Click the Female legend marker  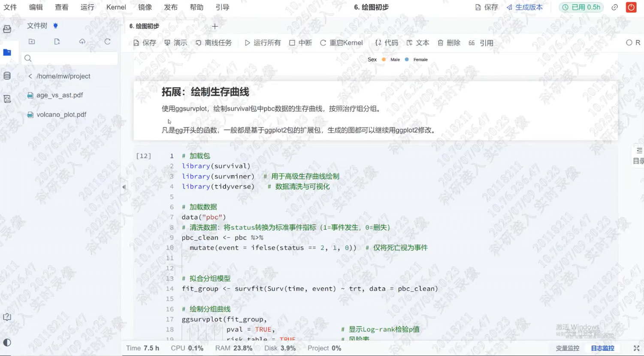click(407, 60)
